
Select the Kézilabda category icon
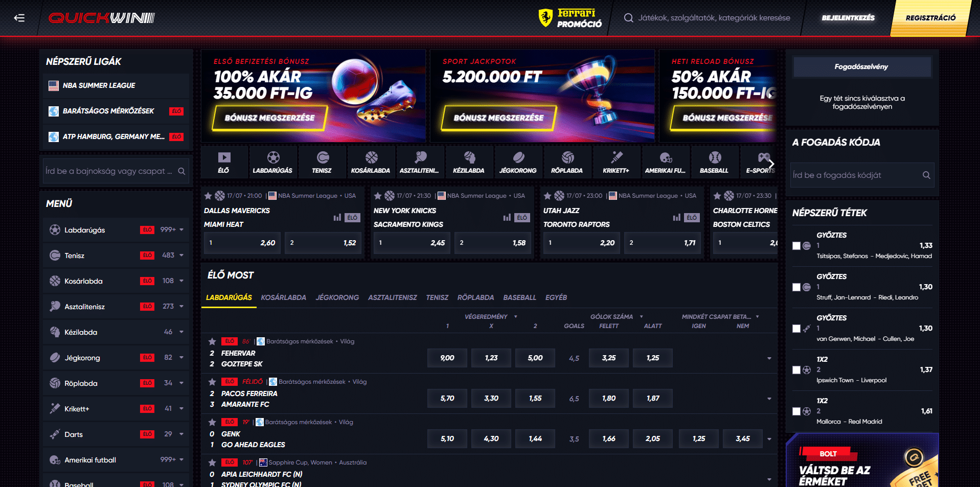click(x=469, y=157)
